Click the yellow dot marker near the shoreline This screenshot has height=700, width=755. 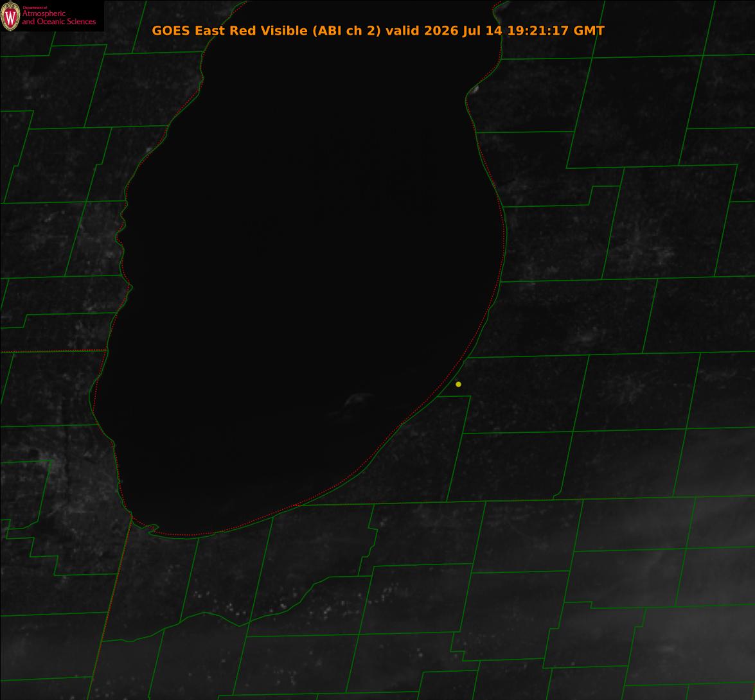[x=458, y=384]
